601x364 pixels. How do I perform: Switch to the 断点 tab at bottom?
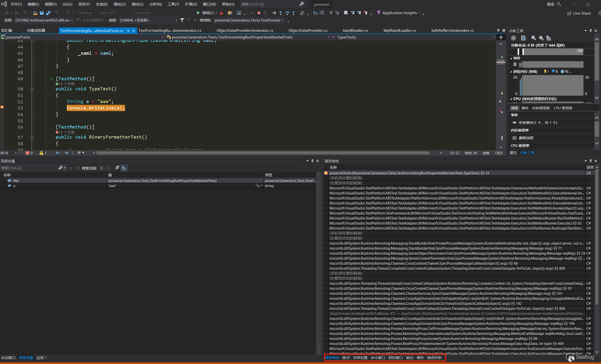(x=346, y=358)
